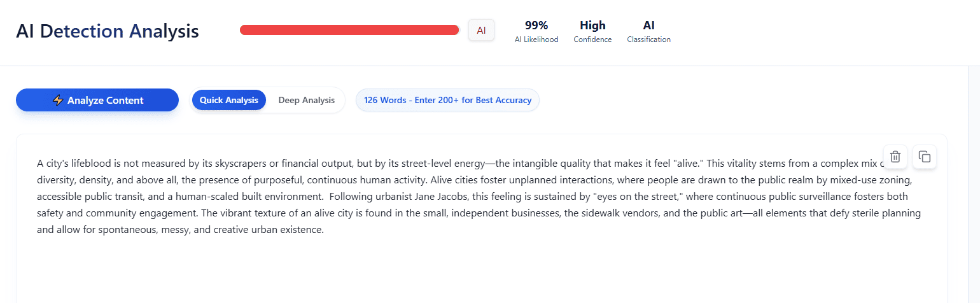Click the "AI Likelihood" caption
The width and height of the screenshot is (980, 303).
coord(536,39)
